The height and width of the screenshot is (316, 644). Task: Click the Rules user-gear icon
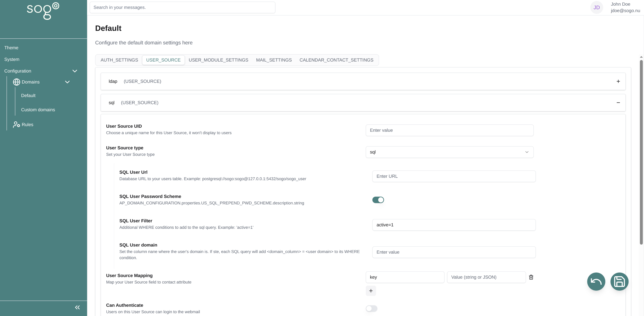(x=17, y=125)
